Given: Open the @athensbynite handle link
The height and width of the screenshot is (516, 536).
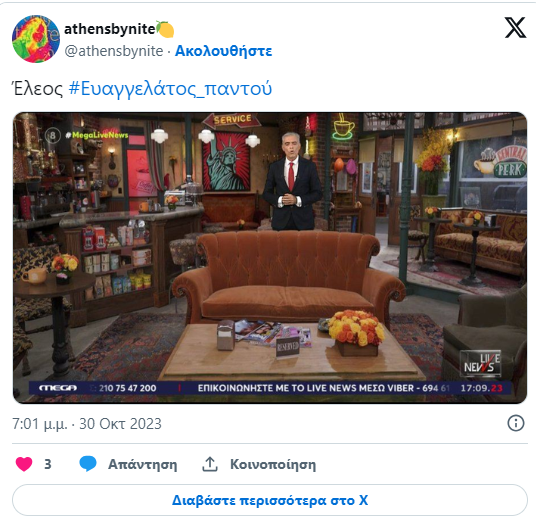Looking at the screenshot, I should [x=114, y=51].
